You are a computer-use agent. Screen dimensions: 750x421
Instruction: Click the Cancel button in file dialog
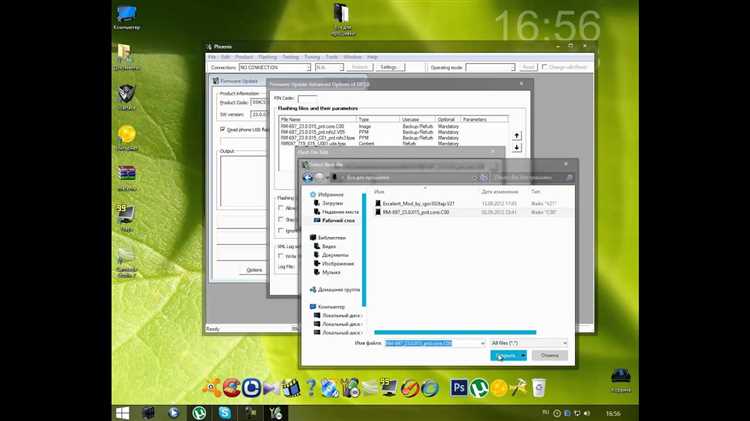[548, 354]
